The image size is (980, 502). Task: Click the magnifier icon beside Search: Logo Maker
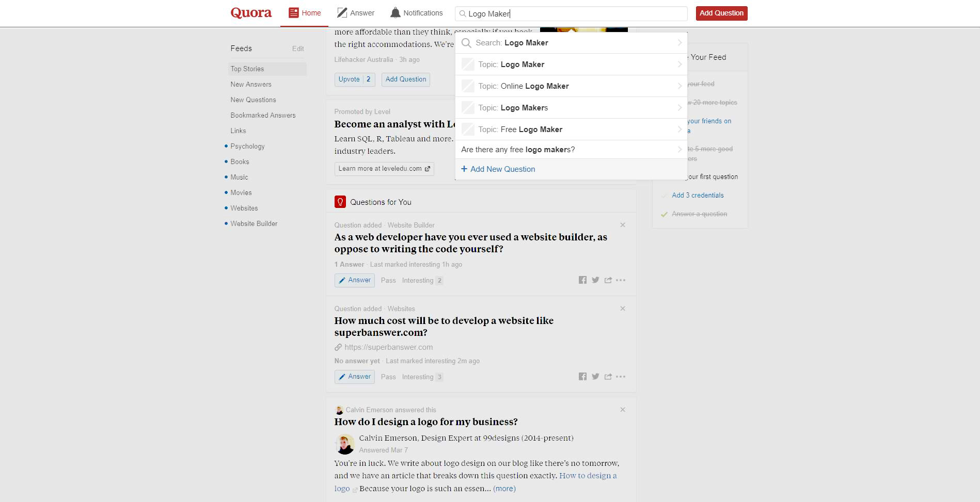(466, 43)
